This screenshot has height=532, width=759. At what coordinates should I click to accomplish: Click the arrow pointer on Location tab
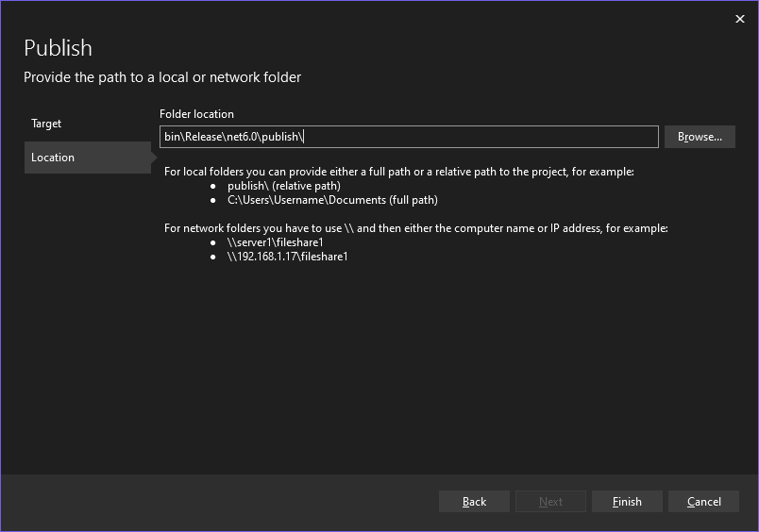point(156,158)
